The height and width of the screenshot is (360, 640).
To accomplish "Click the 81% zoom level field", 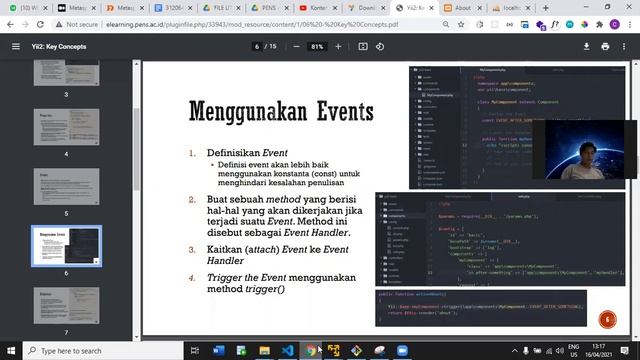I will click(317, 47).
